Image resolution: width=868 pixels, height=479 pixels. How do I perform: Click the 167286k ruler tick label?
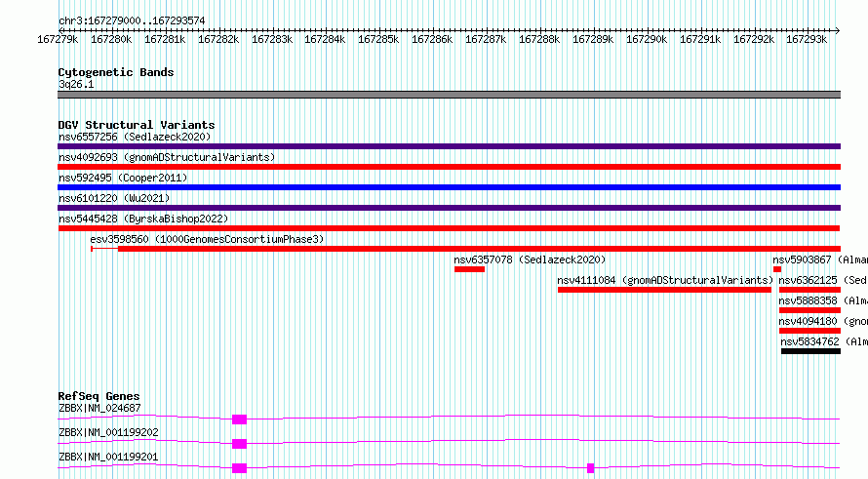tap(432, 39)
